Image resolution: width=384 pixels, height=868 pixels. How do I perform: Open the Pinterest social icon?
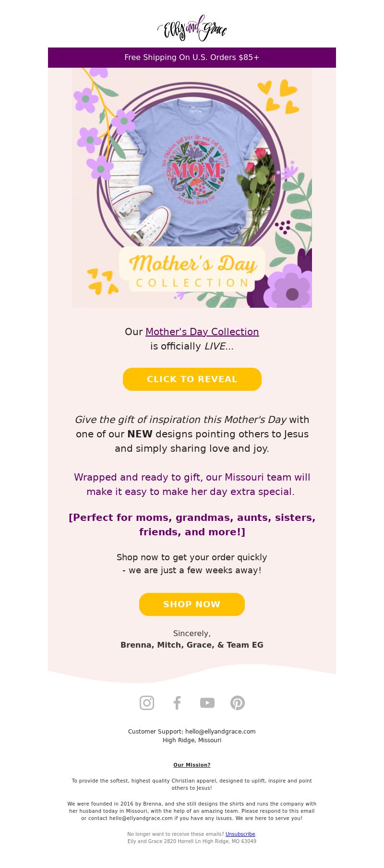point(238,703)
